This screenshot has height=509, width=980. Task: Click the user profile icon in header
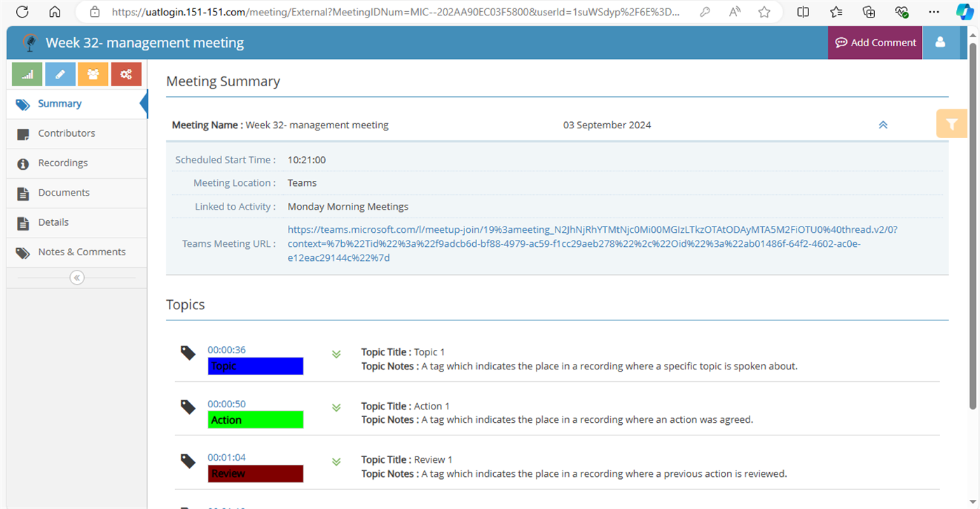[x=941, y=42]
